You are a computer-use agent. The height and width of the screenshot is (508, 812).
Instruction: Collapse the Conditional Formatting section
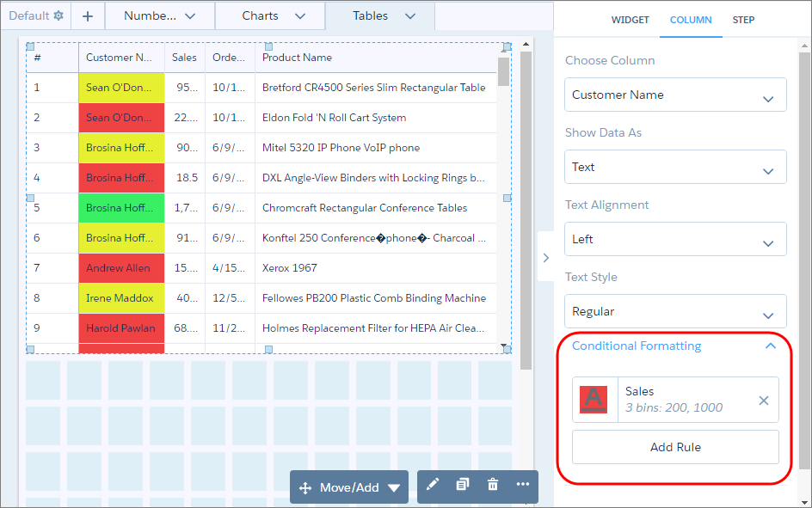770,346
